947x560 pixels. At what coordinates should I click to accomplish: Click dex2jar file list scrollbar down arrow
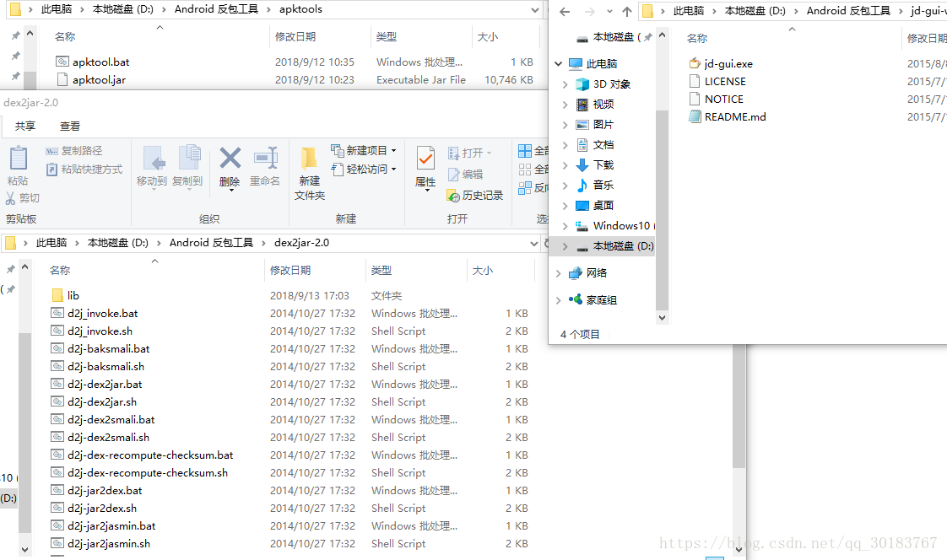pyautogui.click(x=739, y=550)
